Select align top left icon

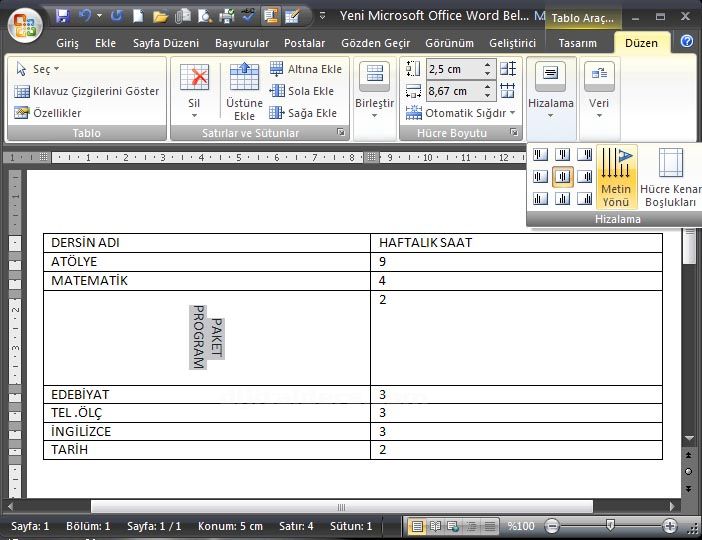point(540,155)
